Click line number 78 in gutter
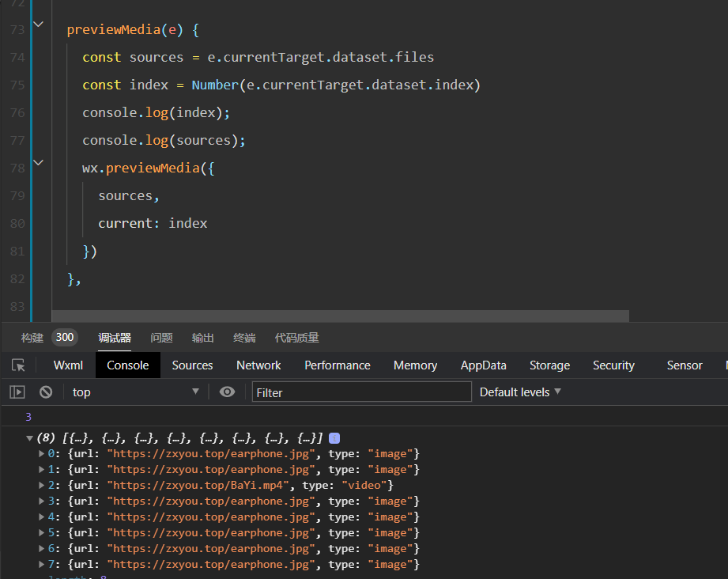728x579 pixels. (x=17, y=168)
